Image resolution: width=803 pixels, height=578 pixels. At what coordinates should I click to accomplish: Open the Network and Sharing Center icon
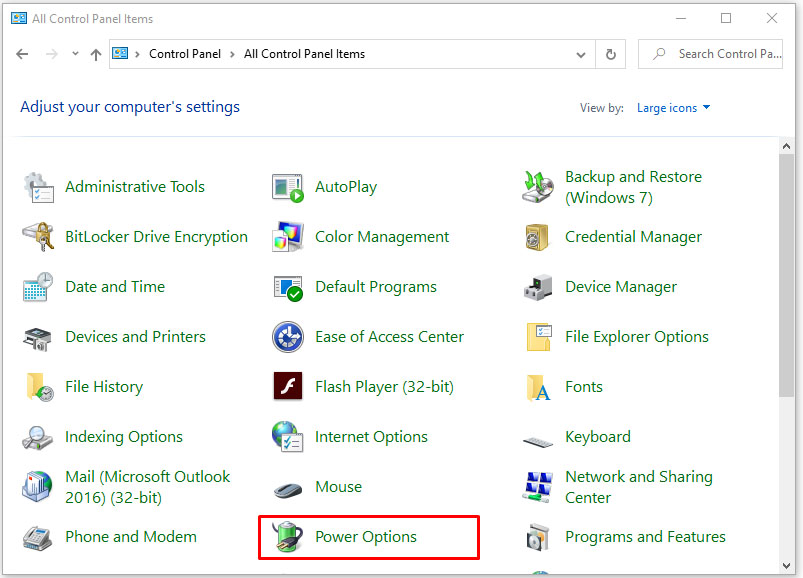click(x=538, y=487)
